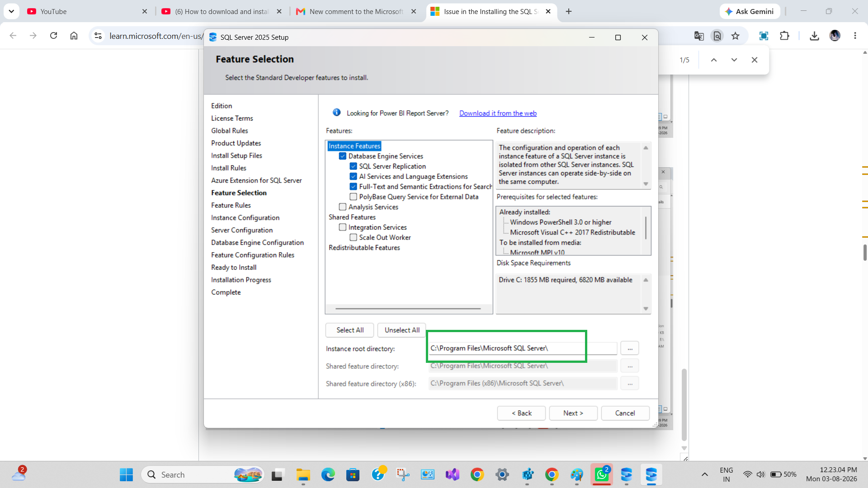Open site information icon in address bar
868x488 pixels.
[x=98, y=36]
